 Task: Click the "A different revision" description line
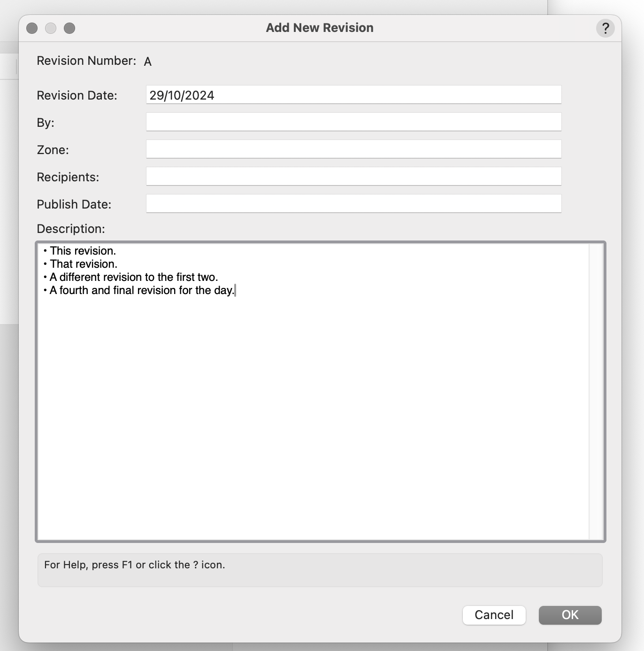134,277
